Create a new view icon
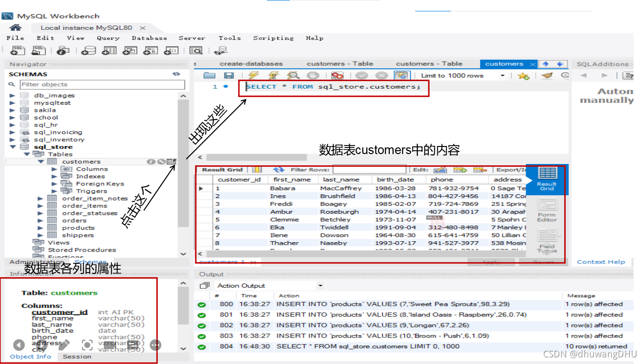The width and height of the screenshot is (644, 364). point(130,50)
